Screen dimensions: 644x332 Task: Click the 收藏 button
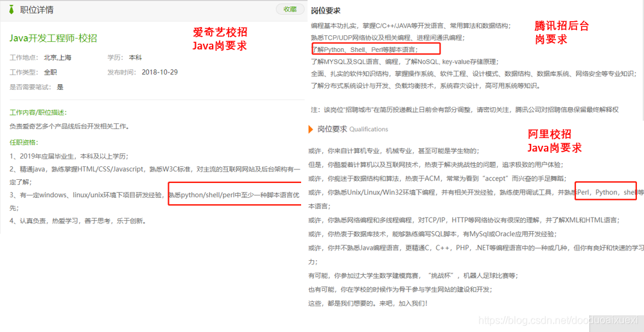(x=290, y=10)
